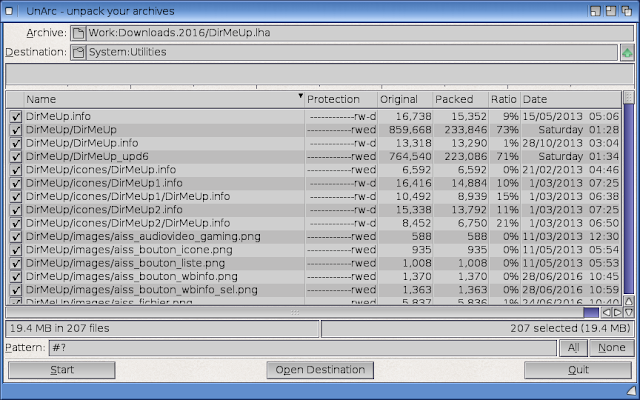Uncheck the DirMeUp.info file entry
Viewport: 640px width, 400px height.
[x=16, y=117]
